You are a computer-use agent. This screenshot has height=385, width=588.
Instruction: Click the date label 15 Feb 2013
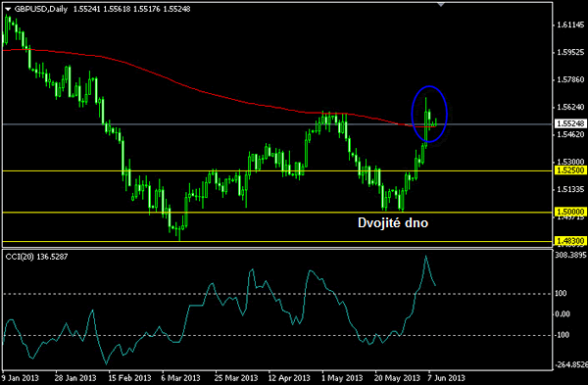point(129,378)
